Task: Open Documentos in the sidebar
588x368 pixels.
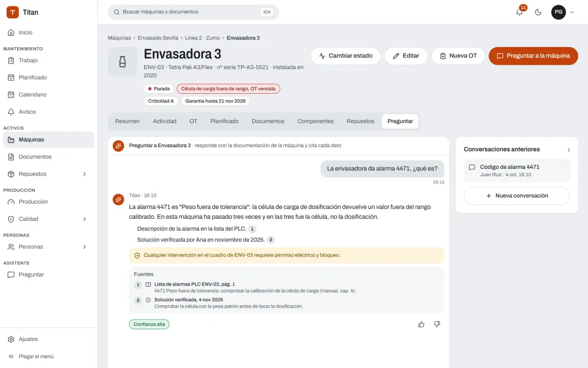Action: (49, 157)
